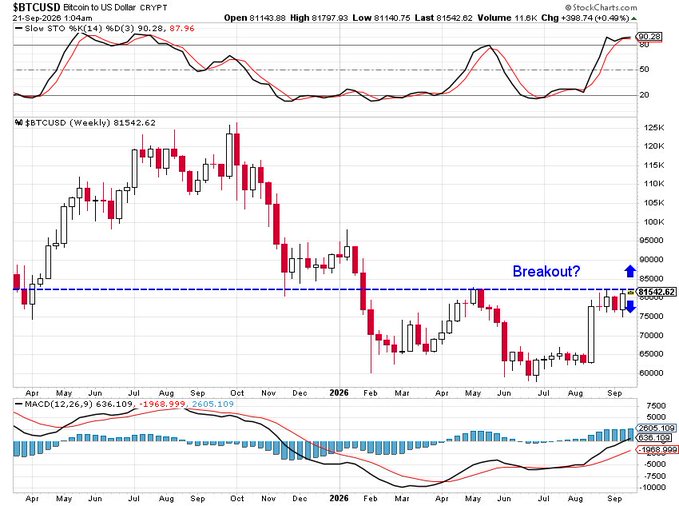
Task: Click the $BTCUSD ticker symbol title
Action: click(37, 7)
